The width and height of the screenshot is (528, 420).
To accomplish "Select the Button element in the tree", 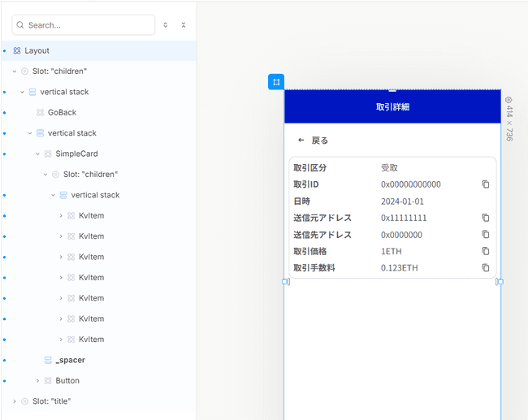I will (x=99, y=380).
